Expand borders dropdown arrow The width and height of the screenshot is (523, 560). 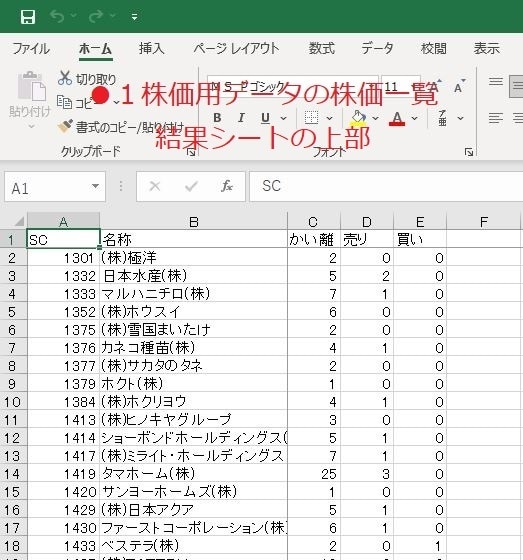329,118
